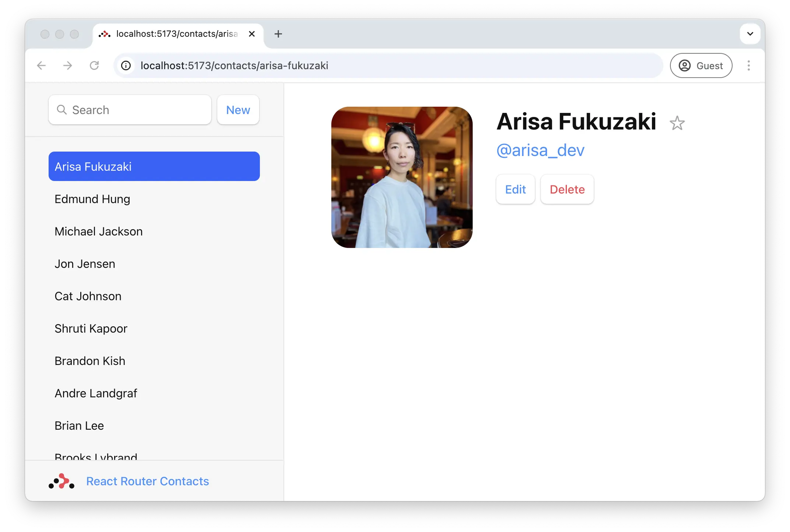This screenshot has height=532, width=790.
Task: Select Edmund Hung in the sidebar
Action: click(154, 199)
